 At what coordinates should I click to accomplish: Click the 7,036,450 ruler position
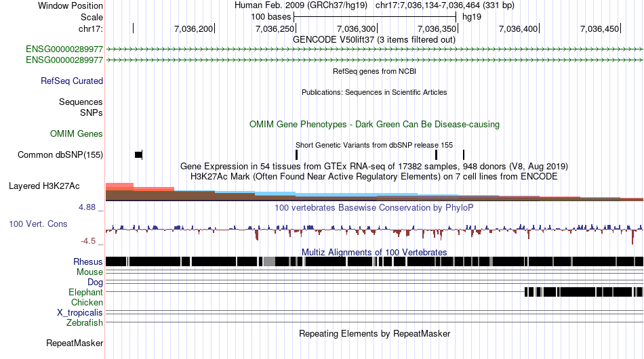[599, 28]
